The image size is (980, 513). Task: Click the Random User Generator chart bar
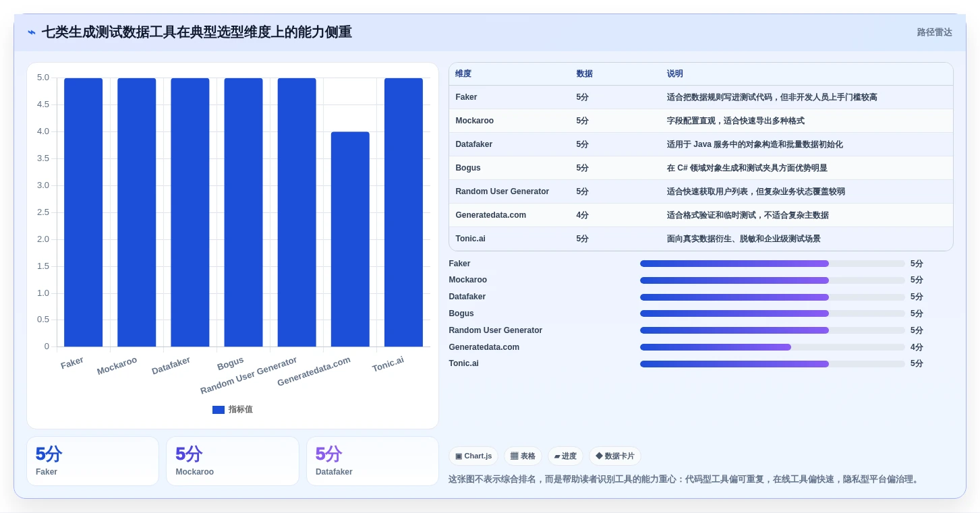pos(297,212)
